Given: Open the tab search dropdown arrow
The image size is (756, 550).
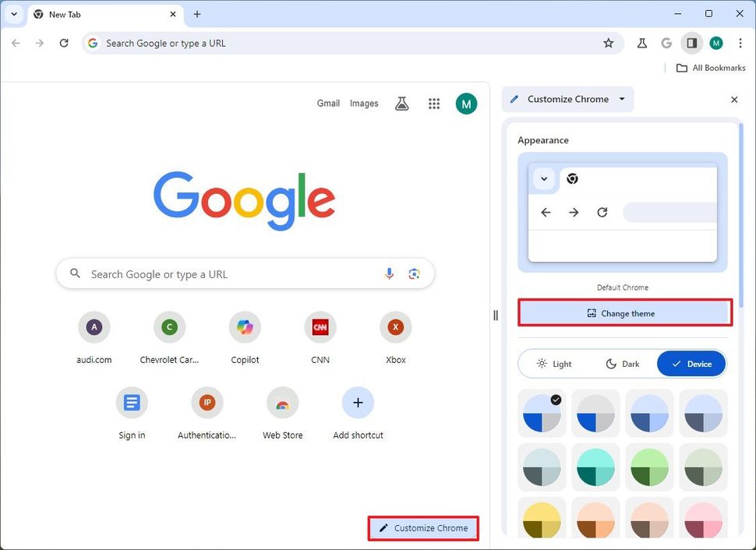Looking at the screenshot, I should pos(13,13).
